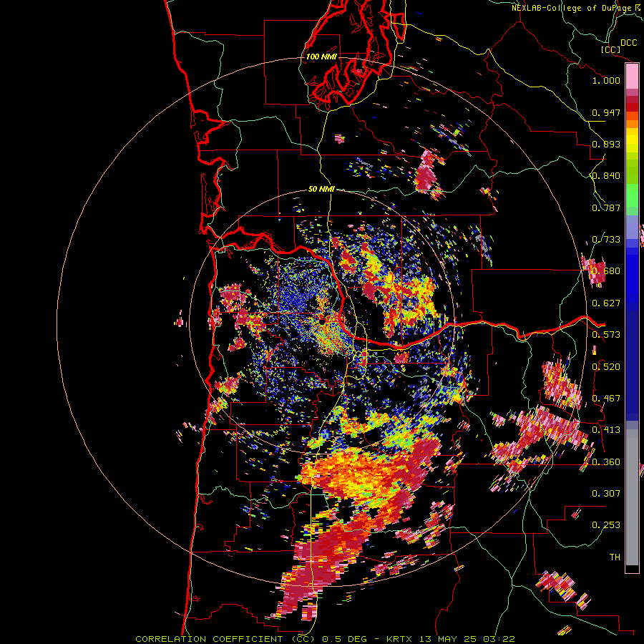Click the [CC] legend unit label
The height and width of the screenshot is (644, 644).
click(x=611, y=49)
